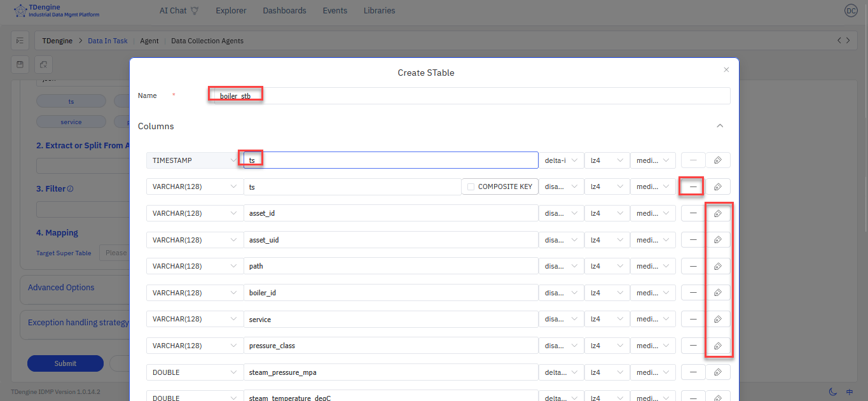Toggle dark mode with the moon icon
The width and height of the screenshot is (868, 401).
click(833, 392)
